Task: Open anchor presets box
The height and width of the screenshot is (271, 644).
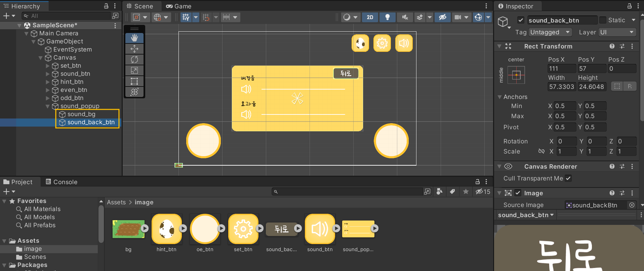Action: point(516,75)
